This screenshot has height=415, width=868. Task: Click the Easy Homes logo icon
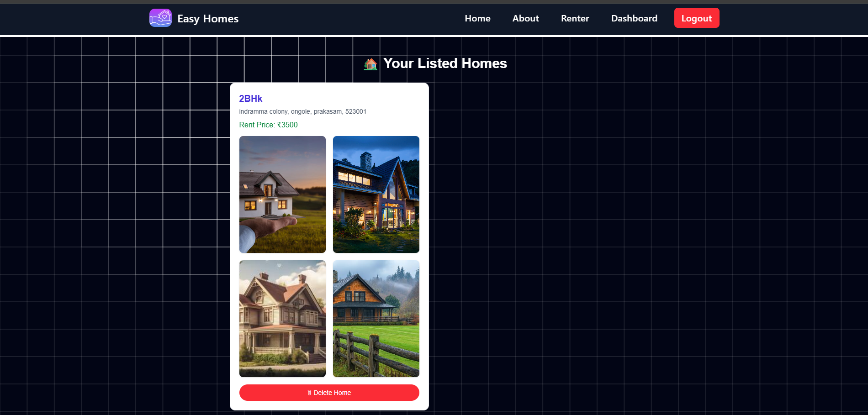click(x=160, y=18)
